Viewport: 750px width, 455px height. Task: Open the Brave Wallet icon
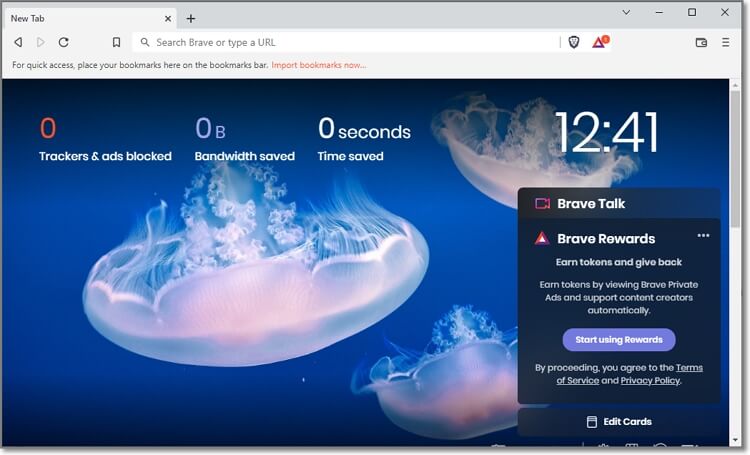click(701, 42)
